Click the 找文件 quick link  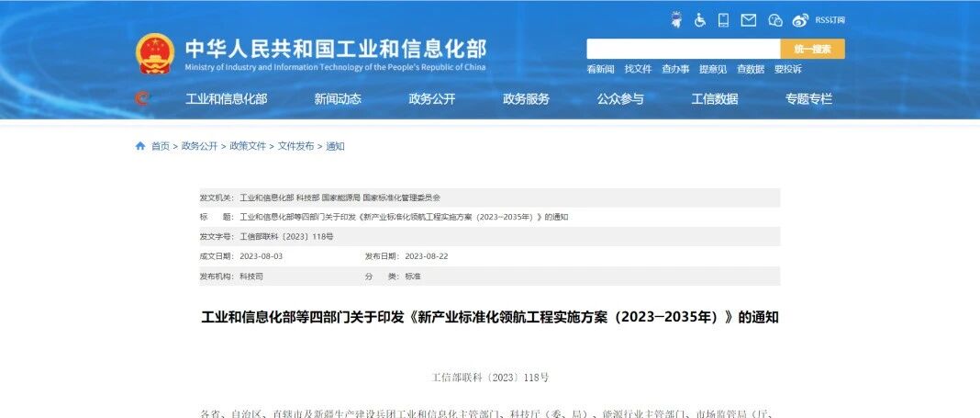pyautogui.click(x=638, y=70)
